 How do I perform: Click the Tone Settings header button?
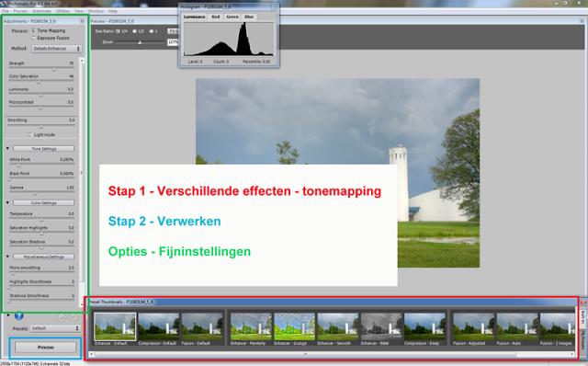point(44,149)
